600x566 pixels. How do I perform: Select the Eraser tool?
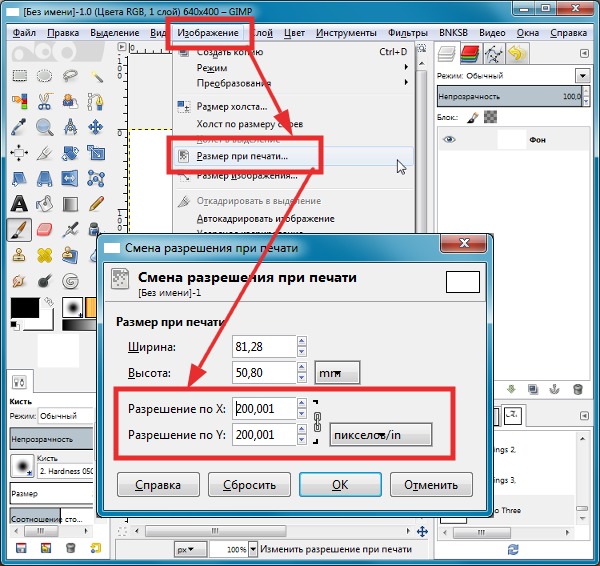(44, 230)
